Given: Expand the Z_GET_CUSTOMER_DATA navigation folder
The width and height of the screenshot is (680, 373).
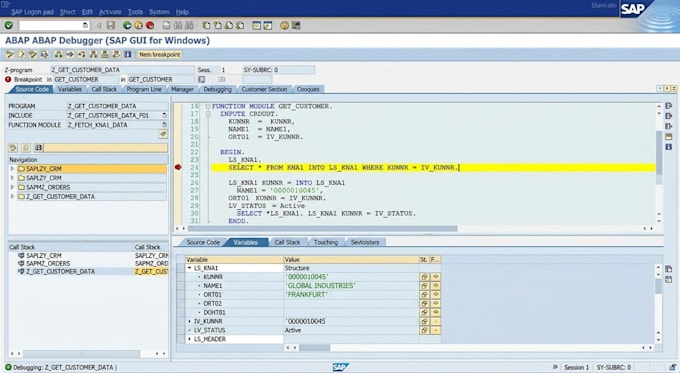Looking at the screenshot, I should point(12,196).
